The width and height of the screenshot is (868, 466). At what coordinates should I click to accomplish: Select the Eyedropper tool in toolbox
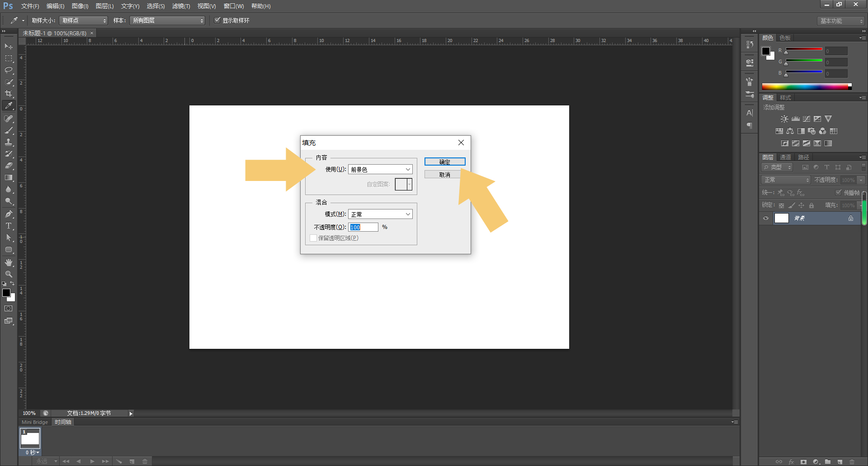(x=9, y=105)
